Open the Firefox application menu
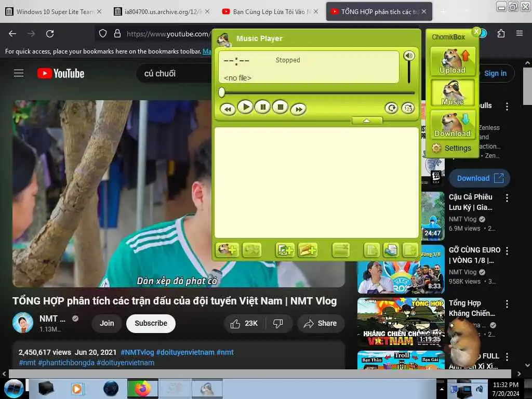 coord(519,33)
